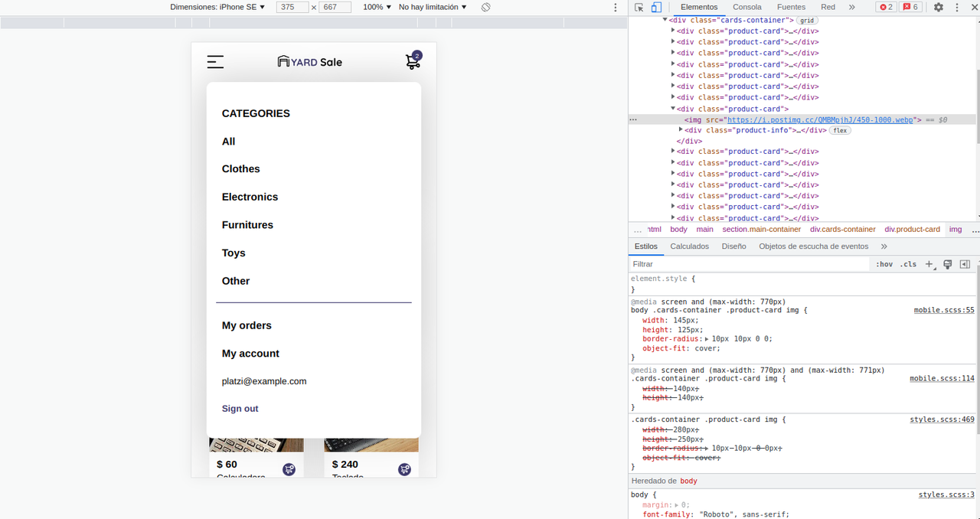Expand the margin shorthand in body rule

(x=676, y=505)
